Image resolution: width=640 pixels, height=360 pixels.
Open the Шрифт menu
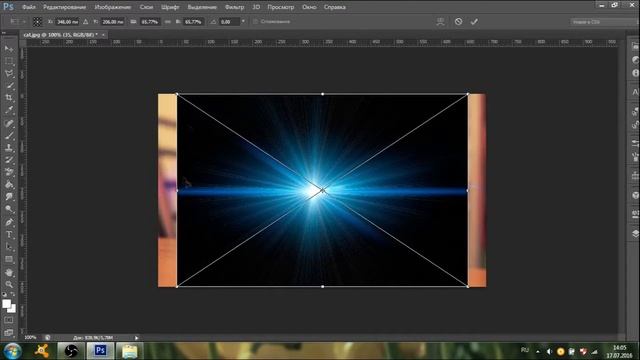[x=170, y=7]
